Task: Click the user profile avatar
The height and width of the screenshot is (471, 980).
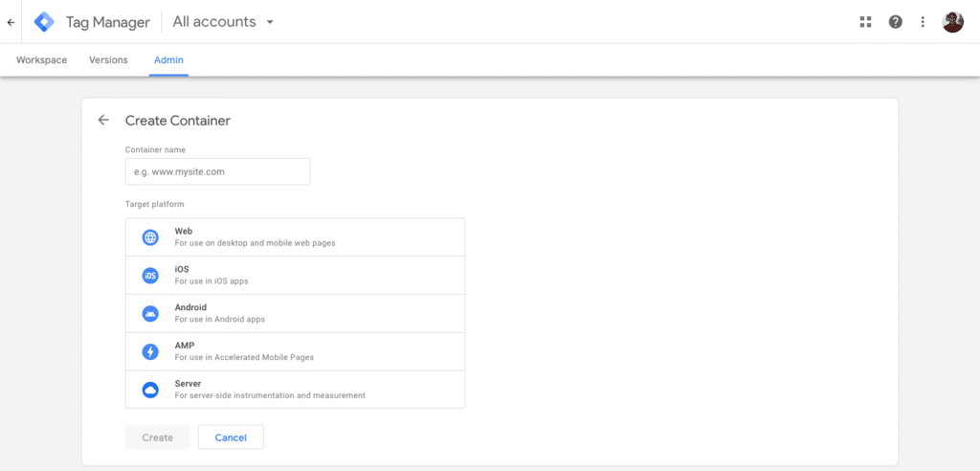Action: pos(952,22)
